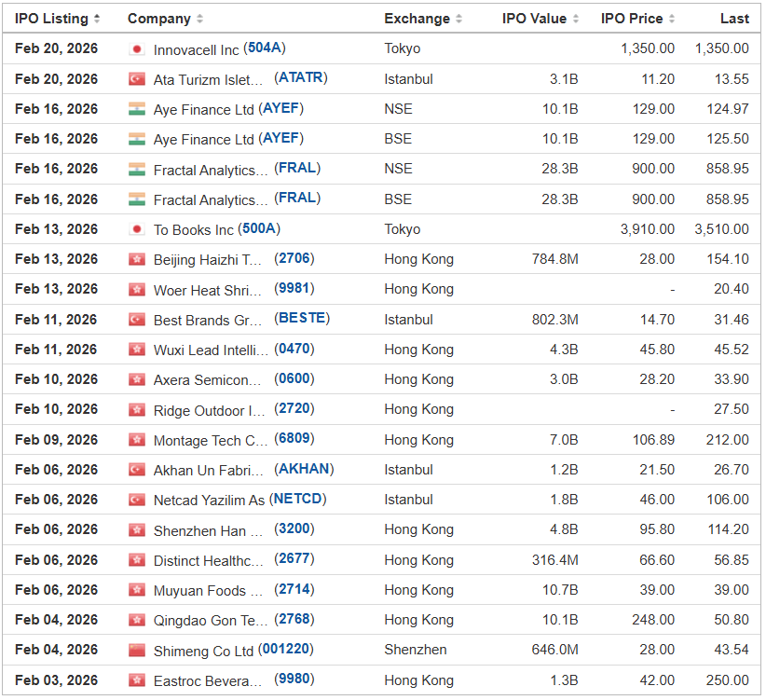Click last price 13.55 cell
This screenshot has height=700, width=766.
coord(732,79)
